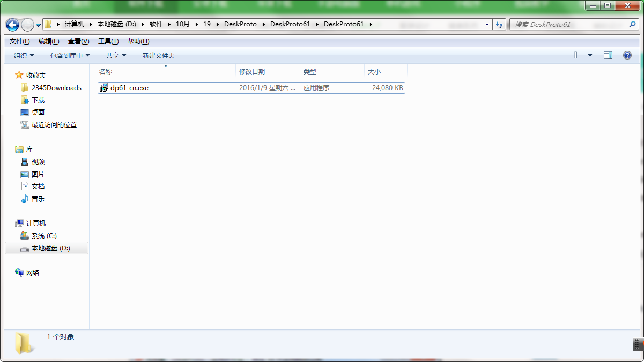Select the dp61-cn.exe installer icon
644x362 pixels.
(103, 87)
